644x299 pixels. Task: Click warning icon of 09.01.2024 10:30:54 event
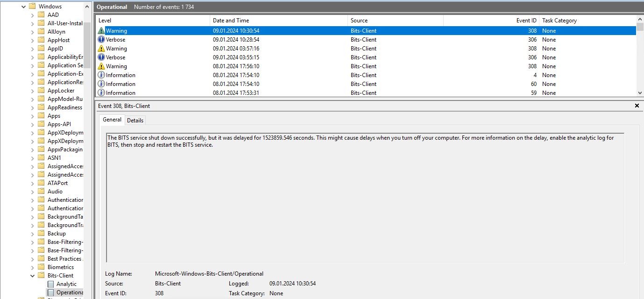[101, 31]
